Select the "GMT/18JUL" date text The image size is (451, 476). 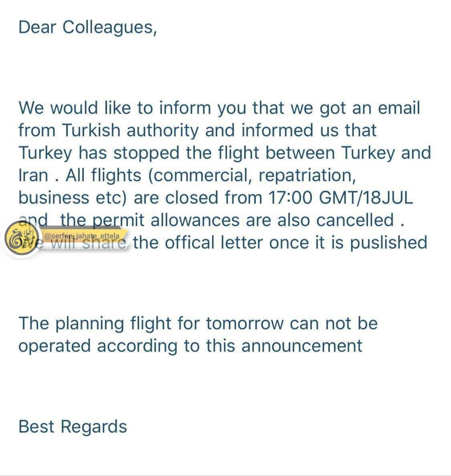coord(366,198)
